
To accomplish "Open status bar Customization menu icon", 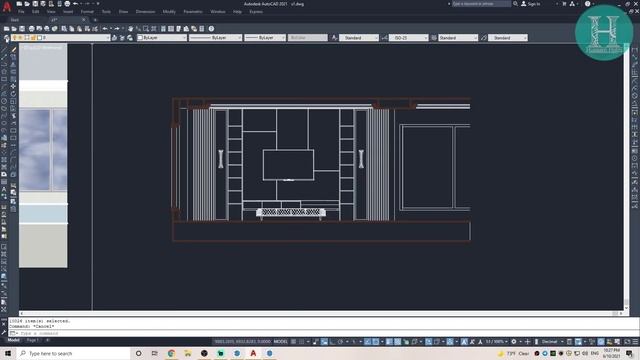I will pos(635,342).
